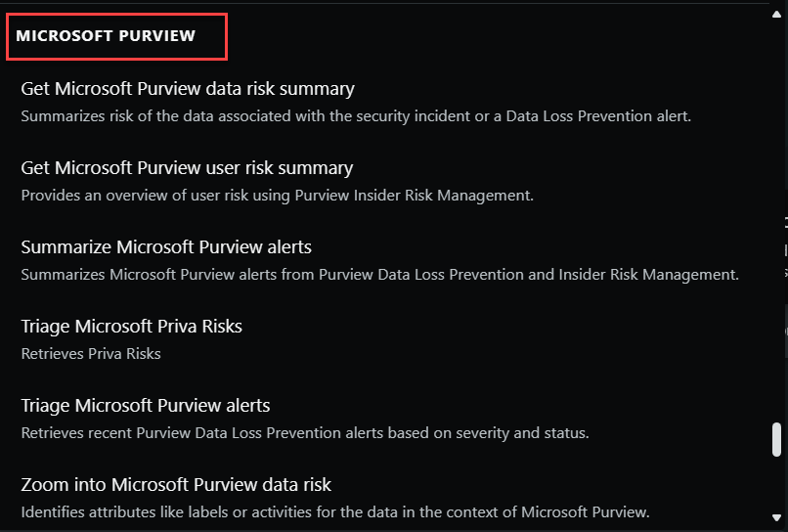Image resolution: width=788 pixels, height=532 pixels.
Task: Click description about user risk using Insider Risk Management
Action: tap(278, 196)
